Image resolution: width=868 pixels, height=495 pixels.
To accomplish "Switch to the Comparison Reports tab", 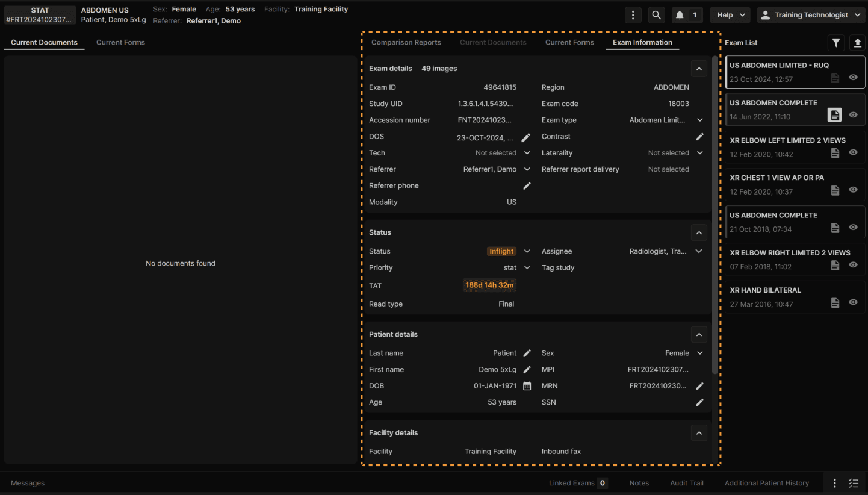I will pyautogui.click(x=406, y=42).
